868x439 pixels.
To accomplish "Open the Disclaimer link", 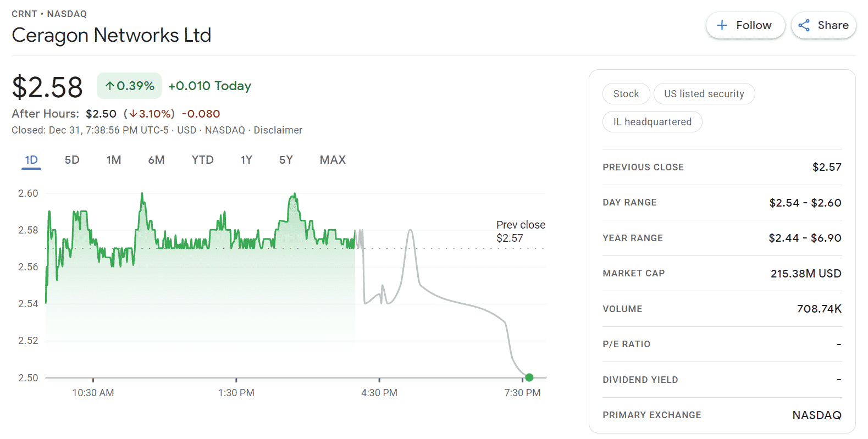I will (x=278, y=130).
